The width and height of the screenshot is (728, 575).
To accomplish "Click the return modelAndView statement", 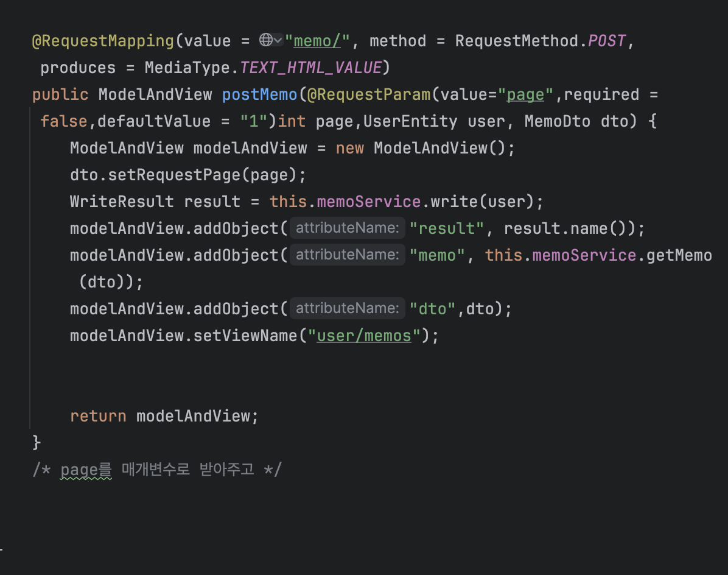I will coord(164,416).
